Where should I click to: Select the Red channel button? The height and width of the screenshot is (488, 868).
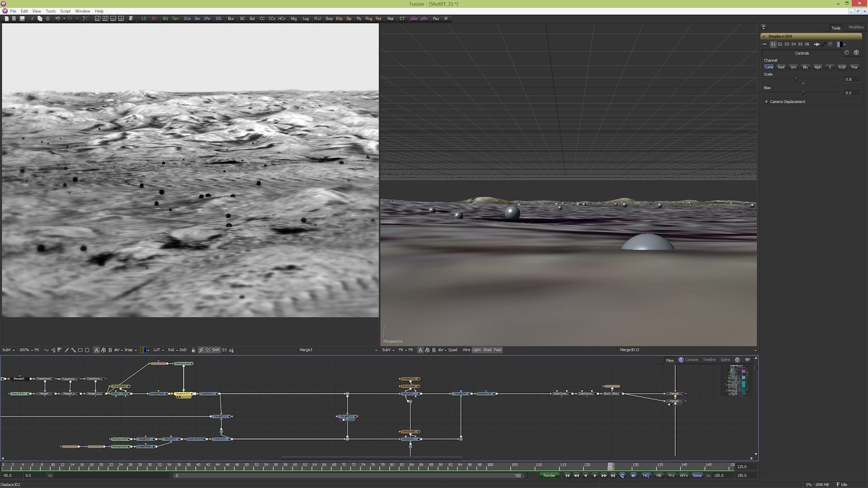(781, 67)
